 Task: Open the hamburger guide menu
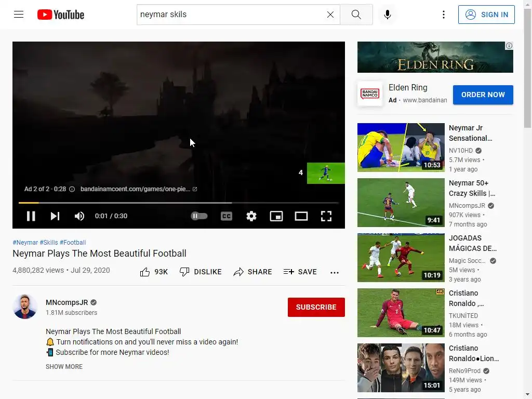19,15
